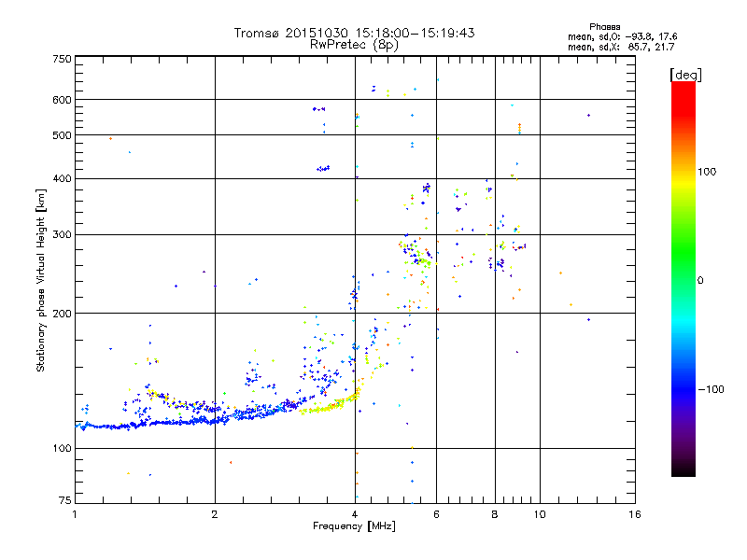Image resolution: width=747 pixels, height=560 pixels.
Task: Click the y-axis tick label '75'
Action: coord(65,500)
